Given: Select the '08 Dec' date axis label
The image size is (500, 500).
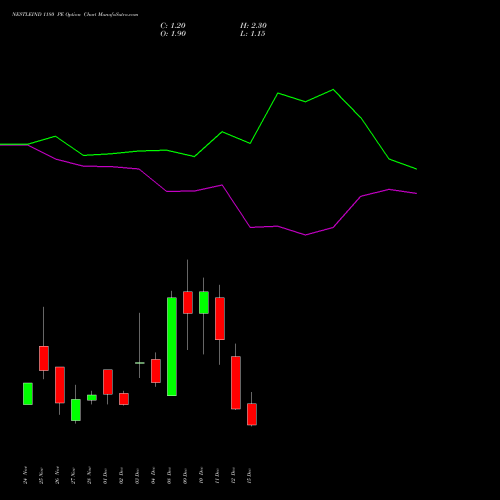Looking at the screenshot, I should tap(170, 475).
